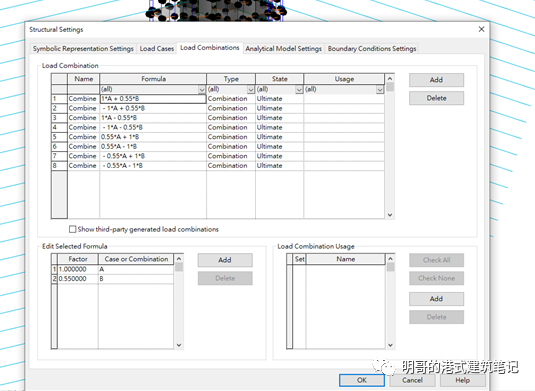Select formula cell - 0.55*A + 1*B

point(153,156)
